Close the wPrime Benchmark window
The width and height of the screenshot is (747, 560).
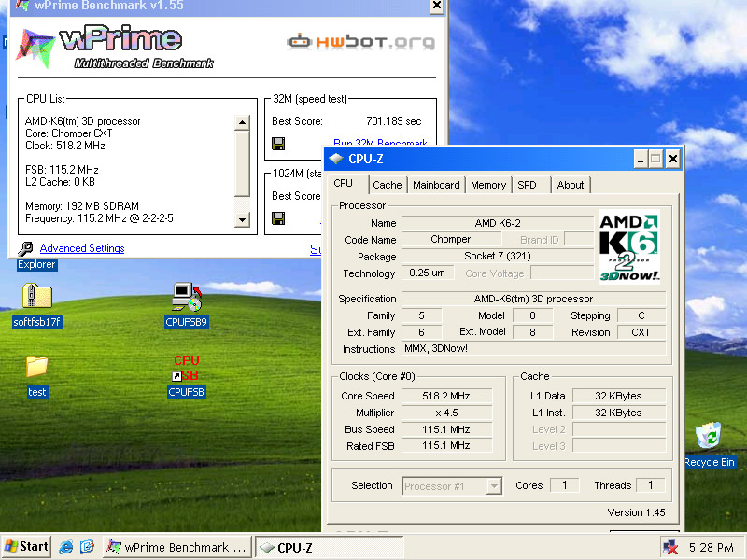click(x=436, y=6)
